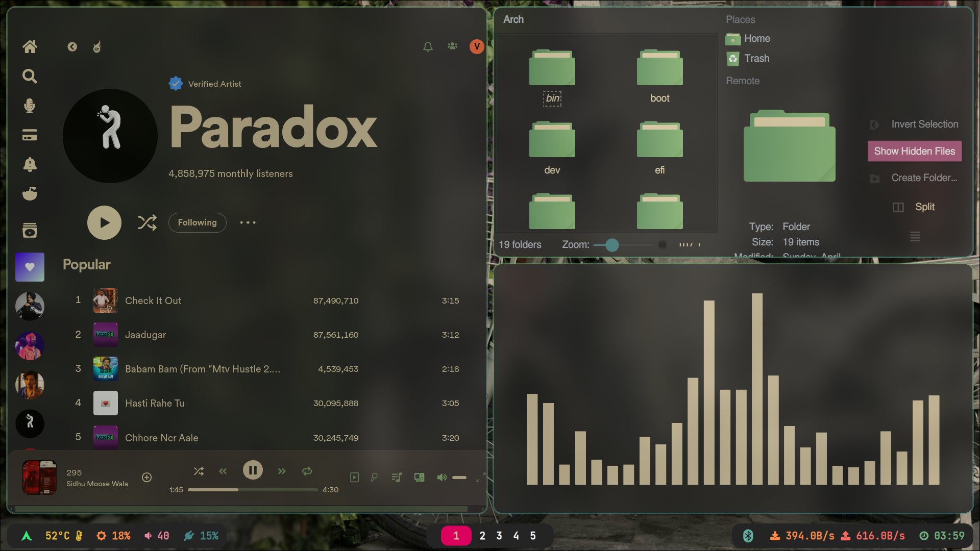Toggle shuffle in player bar
Image resolution: width=980 pixels, height=551 pixels.
pyautogui.click(x=199, y=471)
